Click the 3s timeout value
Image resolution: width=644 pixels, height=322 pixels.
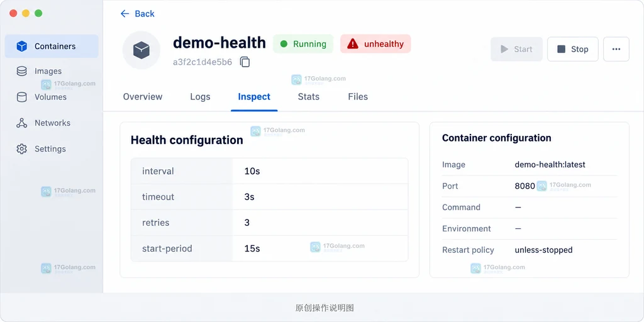tap(249, 197)
